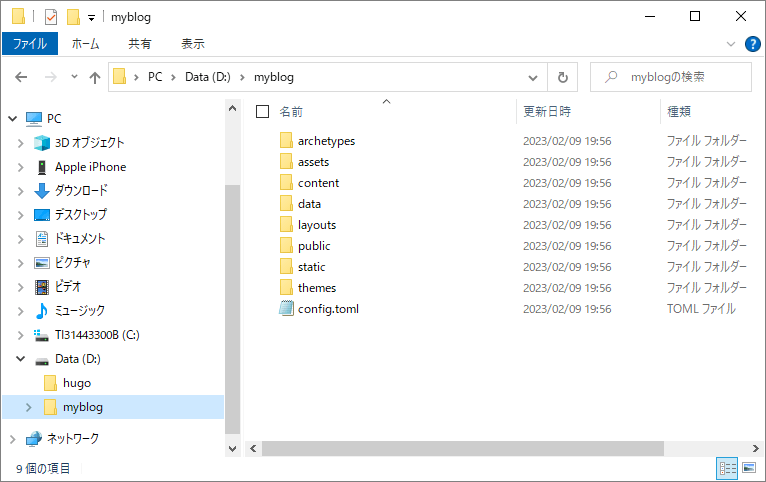Switch to details view icon in status bar

[727, 467]
